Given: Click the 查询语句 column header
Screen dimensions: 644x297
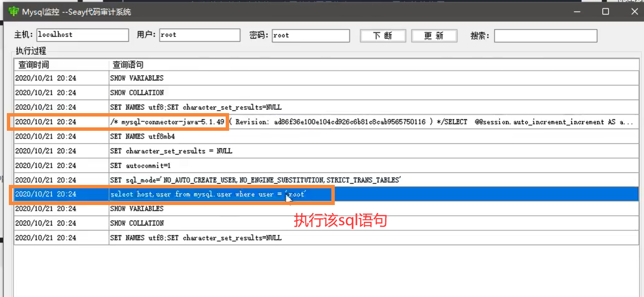Looking at the screenshot, I should [374, 64].
